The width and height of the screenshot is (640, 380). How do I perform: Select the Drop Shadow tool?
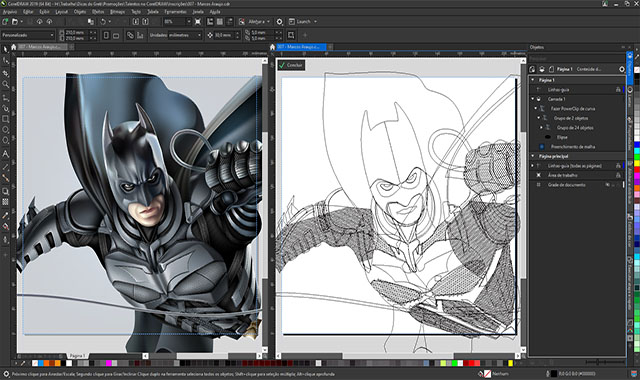[x=5, y=191]
